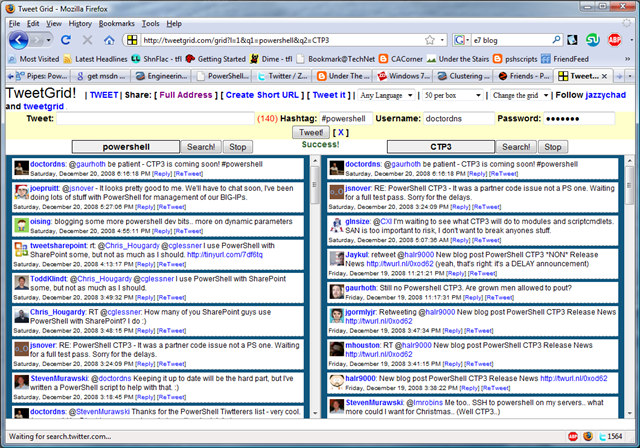Open the address bar history dropdown arrow
640x448 pixels.
442,40
